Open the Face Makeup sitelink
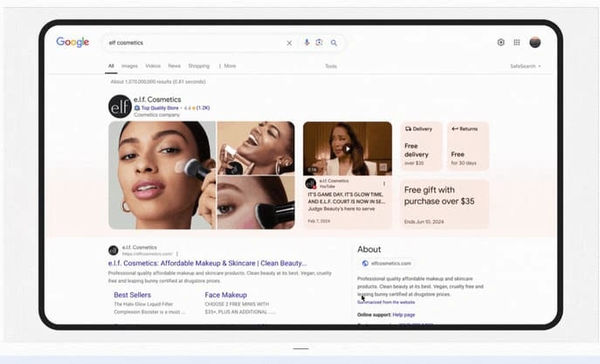 (226, 295)
